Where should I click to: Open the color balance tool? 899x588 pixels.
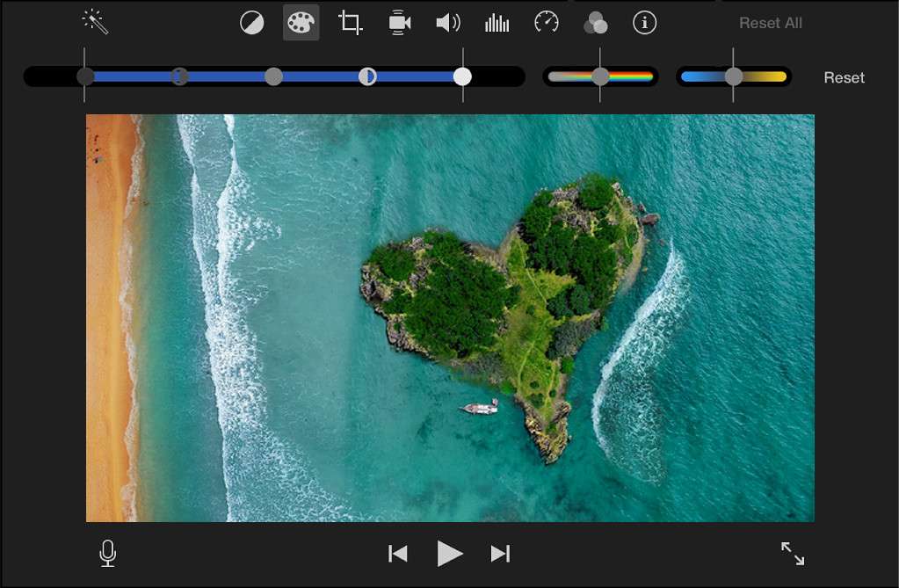251,22
